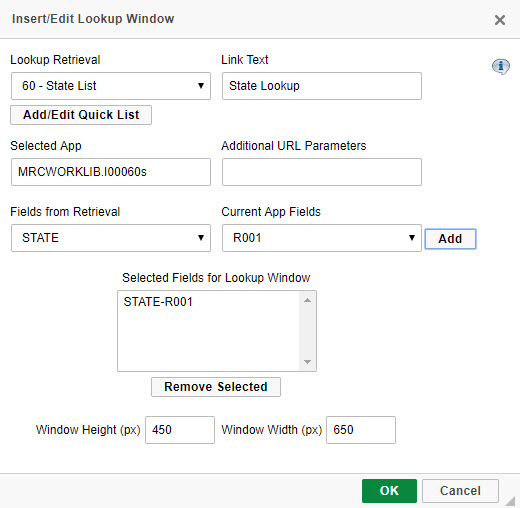520x508 pixels.
Task: Click the Selected App text field
Action: (x=111, y=172)
